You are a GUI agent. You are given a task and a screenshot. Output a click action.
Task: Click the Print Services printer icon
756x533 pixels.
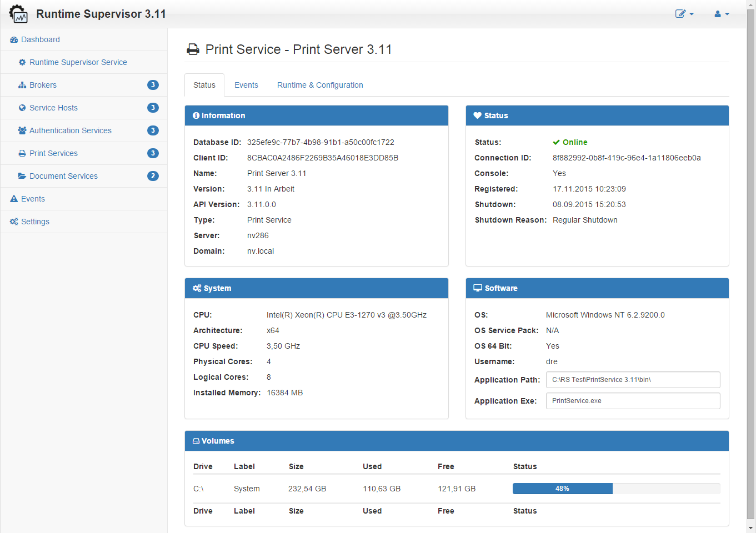pyautogui.click(x=22, y=154)
